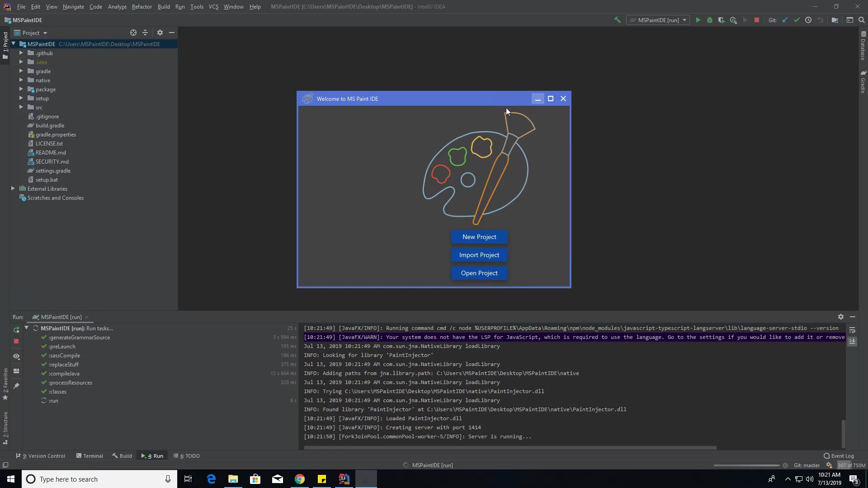Image resolution: width=868 pixels, height=488 pixels.
Task: Open Search Everywhere magnifier icon
Action: (862, 20)
